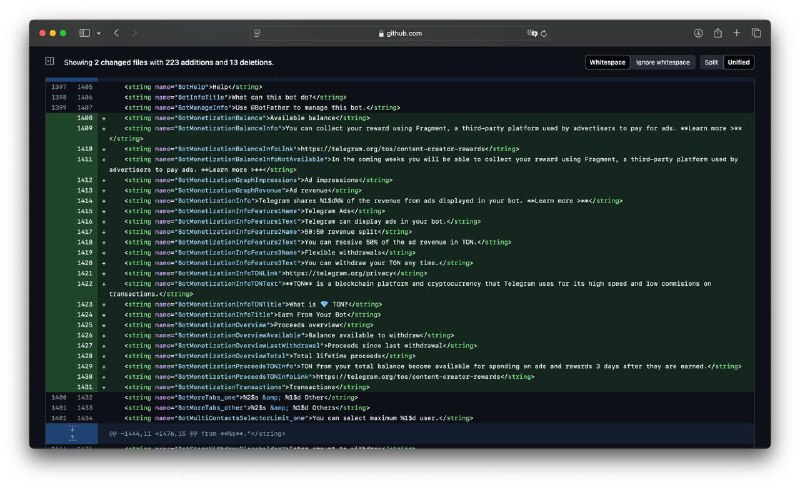Click the BotMonetizationOverviewTotal line
The image size is (800, 487).
pyautogui.click(x=270, y=356)
